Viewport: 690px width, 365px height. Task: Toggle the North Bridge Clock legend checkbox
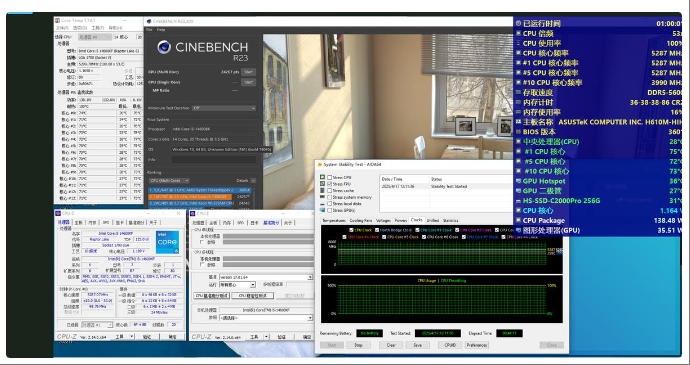click(377, 230)
